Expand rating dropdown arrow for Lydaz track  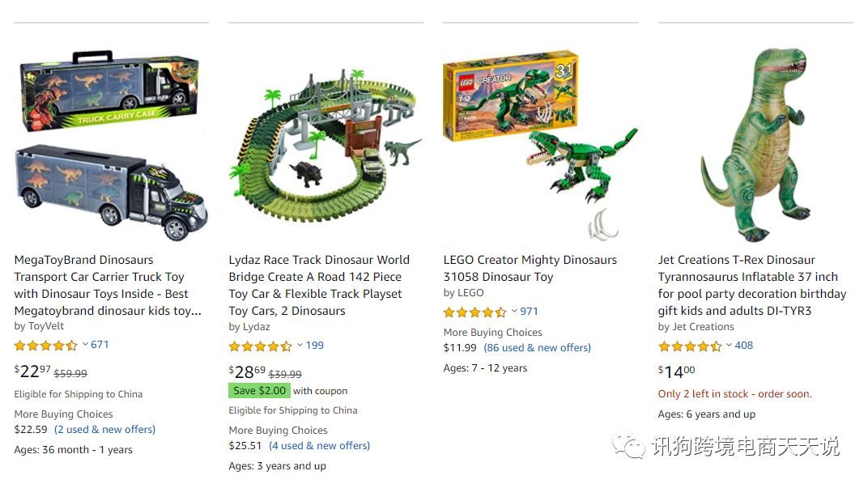tap(300, 346)
